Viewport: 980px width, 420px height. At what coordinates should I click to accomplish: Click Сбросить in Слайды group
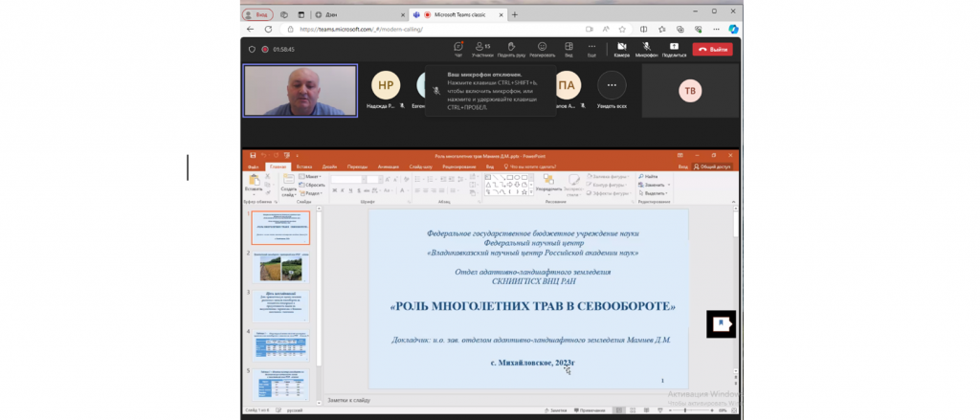click(313, 185)
